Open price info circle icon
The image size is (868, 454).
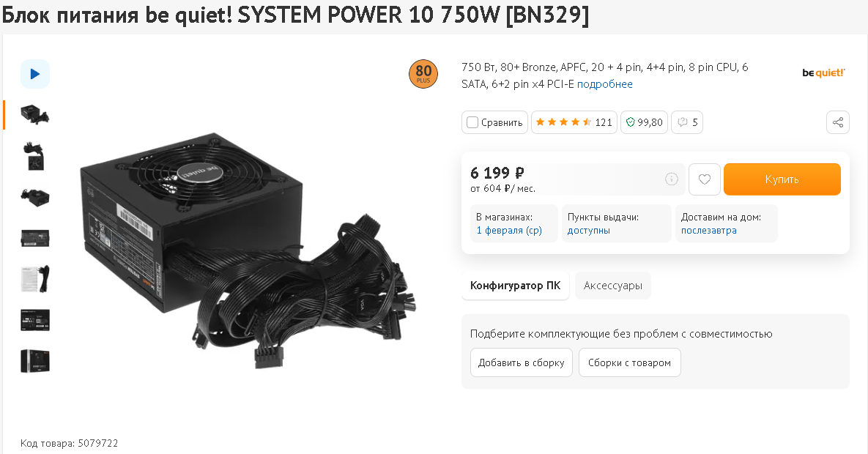tap(671, 179)
